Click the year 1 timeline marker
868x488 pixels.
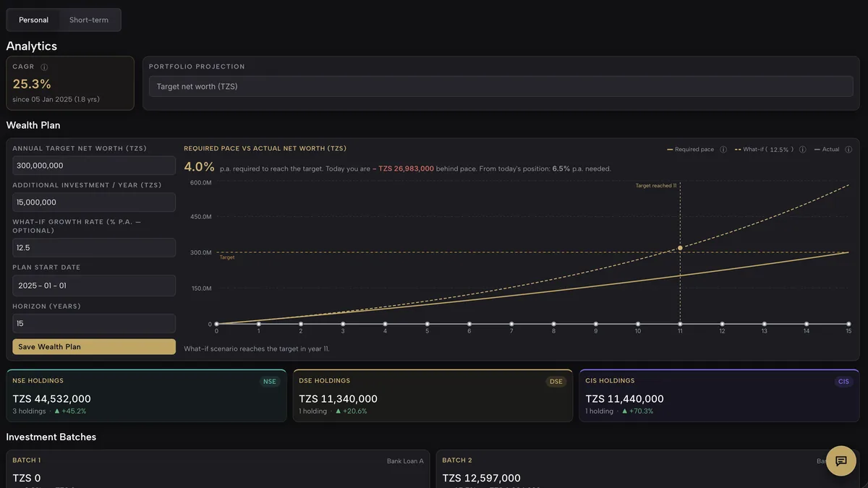(258, 324)
